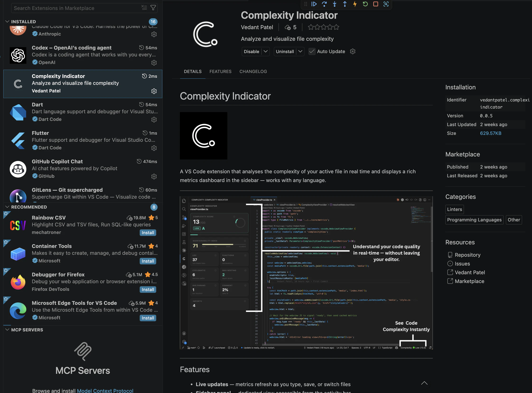Screen dimensions: 532x393
Task: Restart the session with the green restart icon
Action: coord(365,4)
